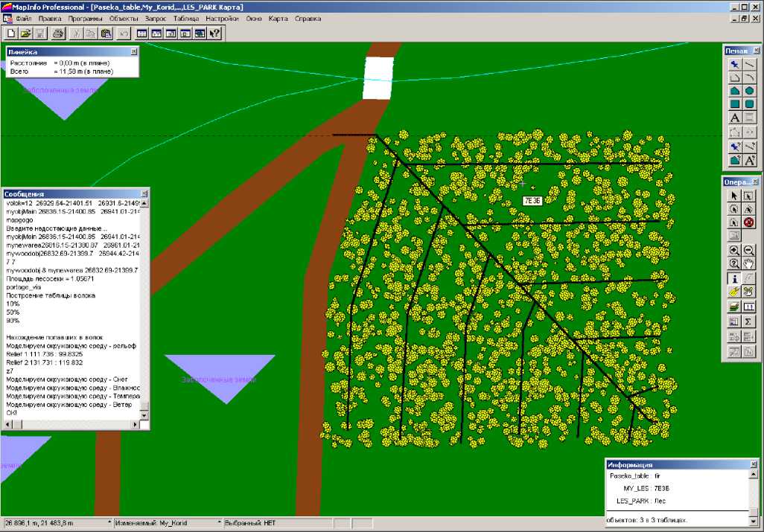Choose the Boundary Select tool
The width and height of the screenshot is (764, 532).
coord(733,222)
